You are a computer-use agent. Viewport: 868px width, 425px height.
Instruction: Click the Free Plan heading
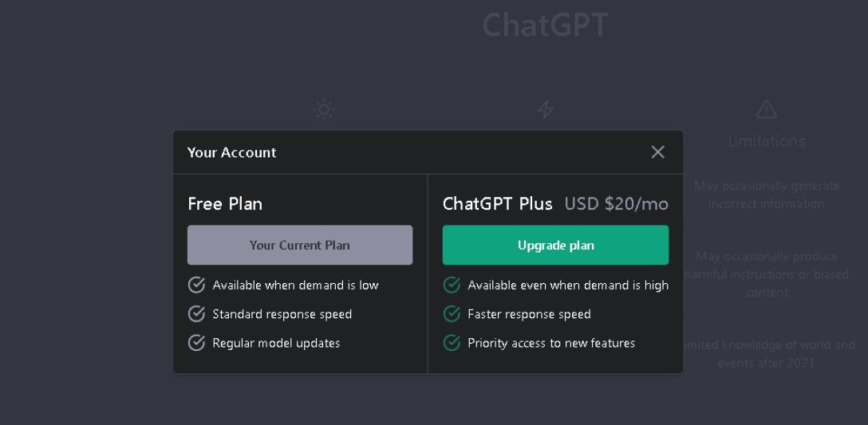[x=225, y=204]
